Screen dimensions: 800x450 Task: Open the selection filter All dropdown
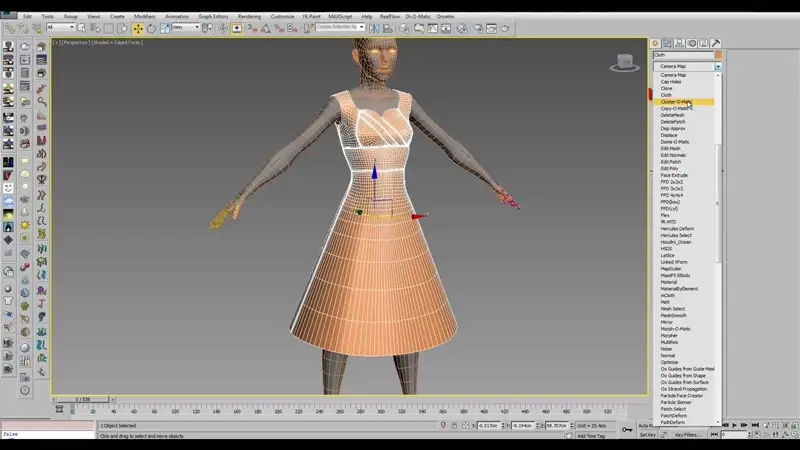click(x=60, y=27)
